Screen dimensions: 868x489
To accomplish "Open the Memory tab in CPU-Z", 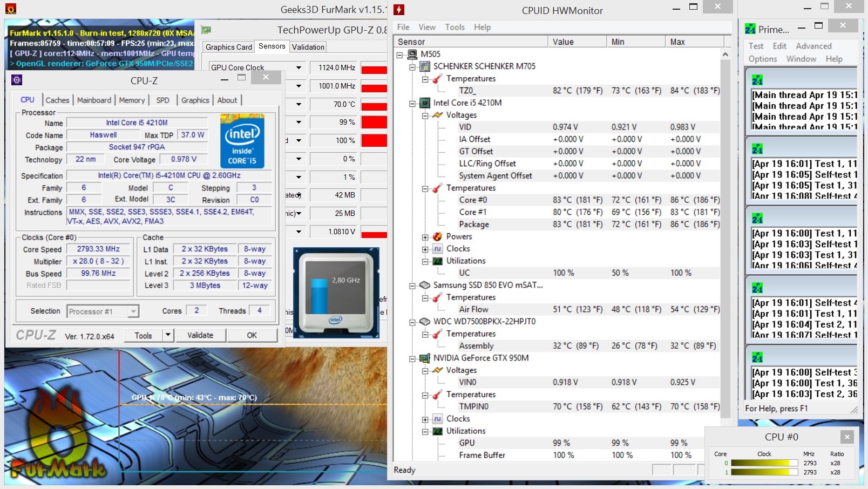I will (x=132, y=100).
